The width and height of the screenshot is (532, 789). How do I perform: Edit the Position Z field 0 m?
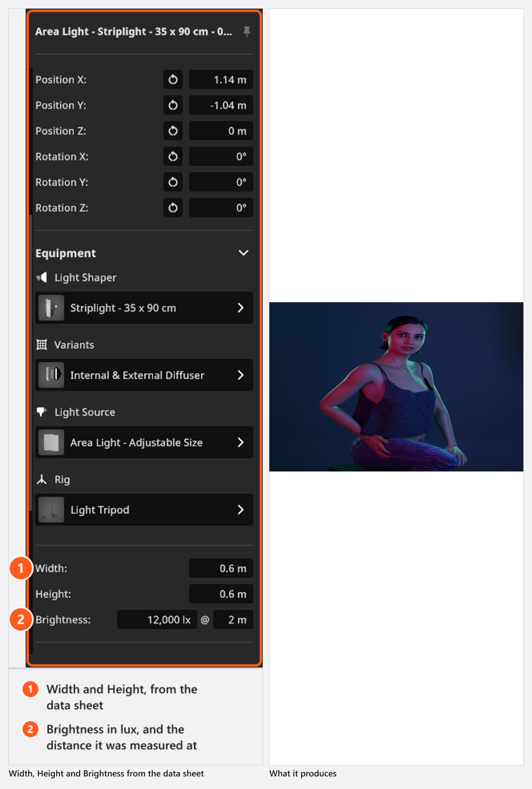pos(221,131)
